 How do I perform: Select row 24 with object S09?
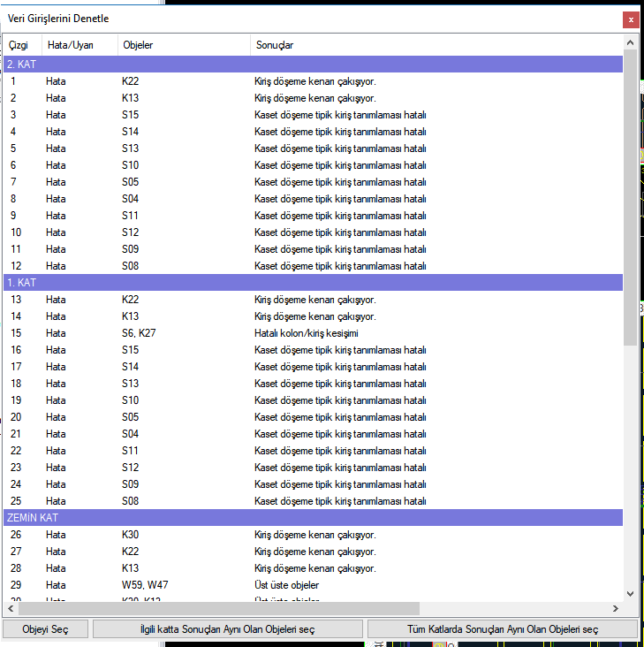pos(313,484)
